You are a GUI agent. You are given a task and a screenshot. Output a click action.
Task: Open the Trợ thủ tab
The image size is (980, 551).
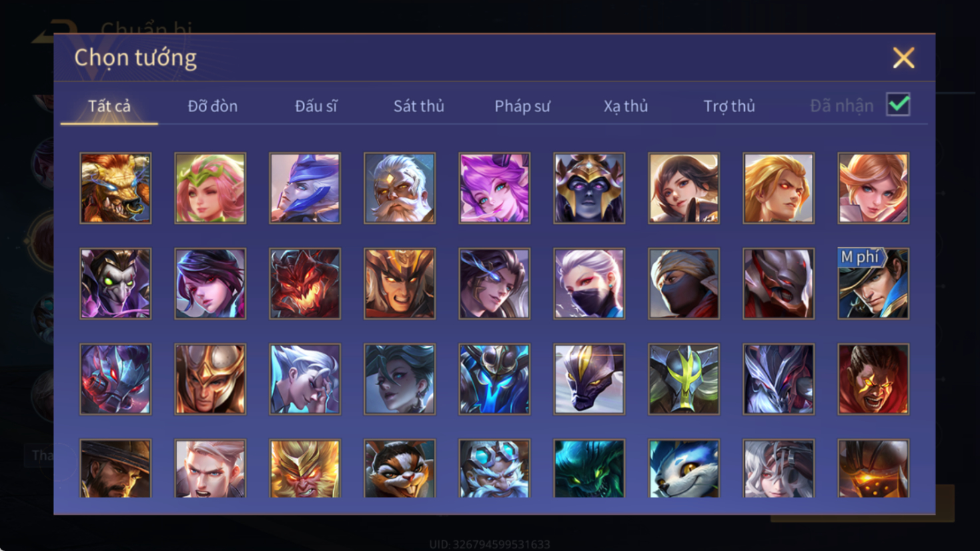[x=730, y=106]
